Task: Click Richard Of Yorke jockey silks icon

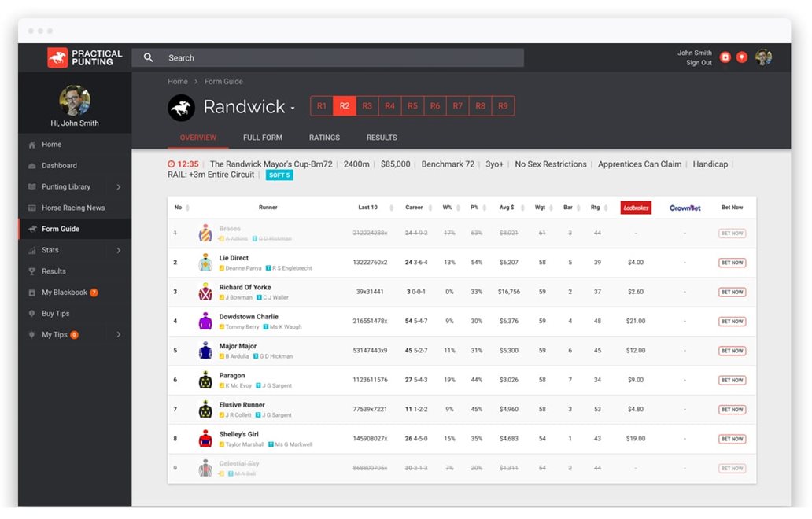Action: [205, 292]
